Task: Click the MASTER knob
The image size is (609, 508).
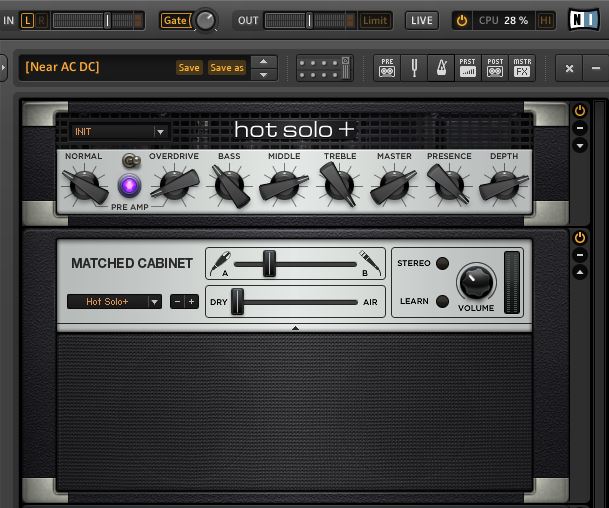Action: click(394, 186)
